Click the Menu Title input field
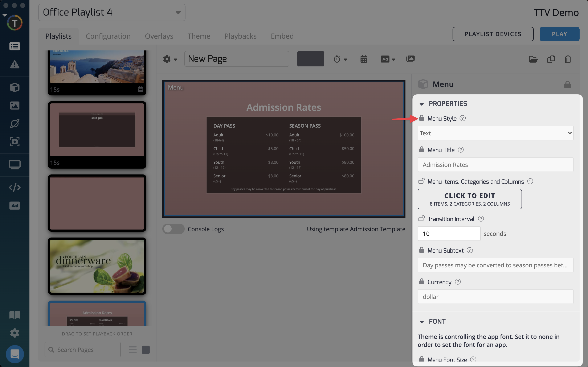This screenshot has height=367, width=588. point(495,164)
